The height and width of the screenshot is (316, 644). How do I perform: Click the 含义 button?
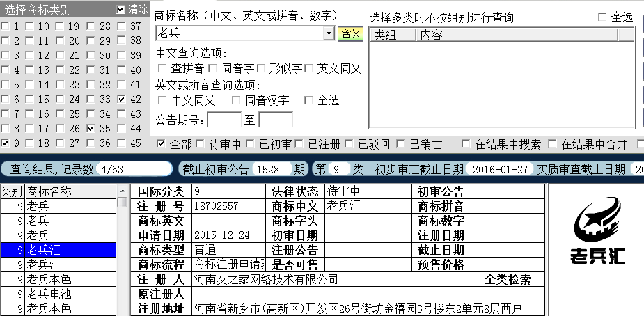350,33
